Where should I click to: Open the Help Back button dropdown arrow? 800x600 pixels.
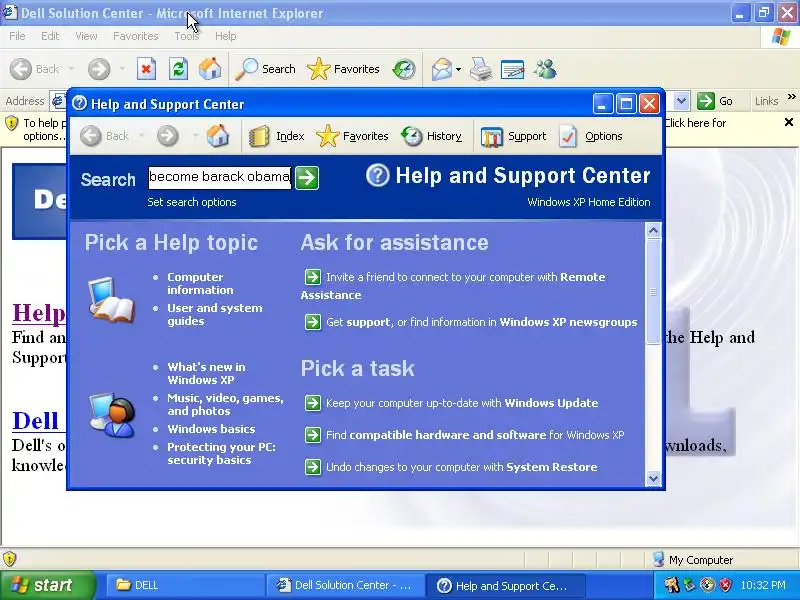click(x=141, y=136)
